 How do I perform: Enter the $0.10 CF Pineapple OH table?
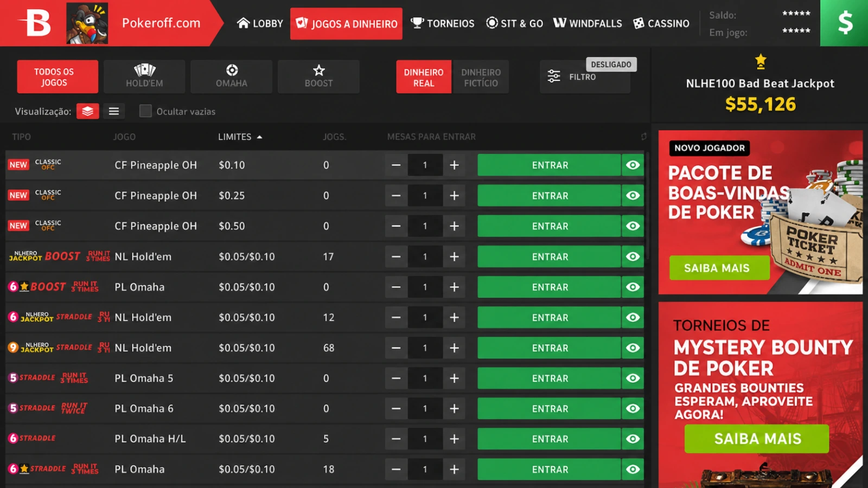pos(550,165)
